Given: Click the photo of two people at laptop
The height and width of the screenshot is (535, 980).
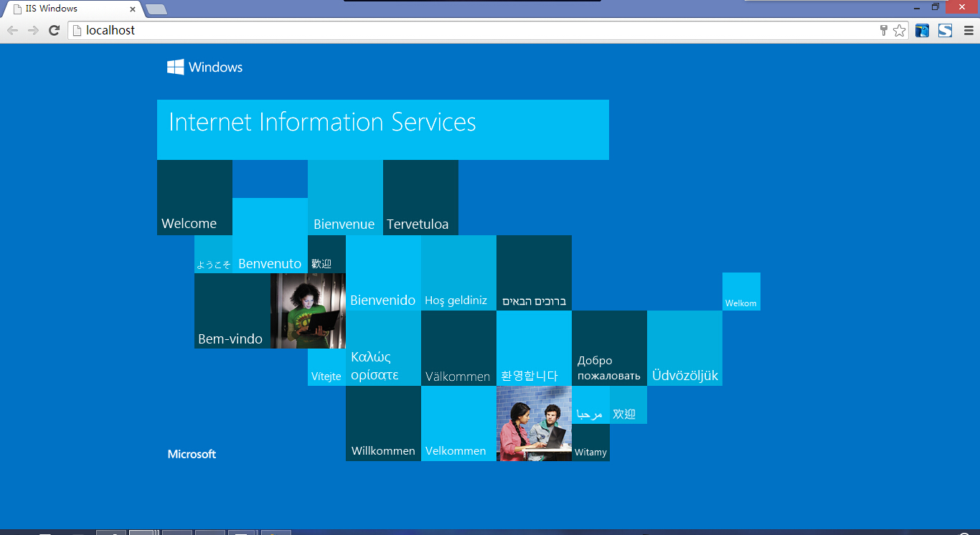Looking at the screenshot, I should (534, 423).
